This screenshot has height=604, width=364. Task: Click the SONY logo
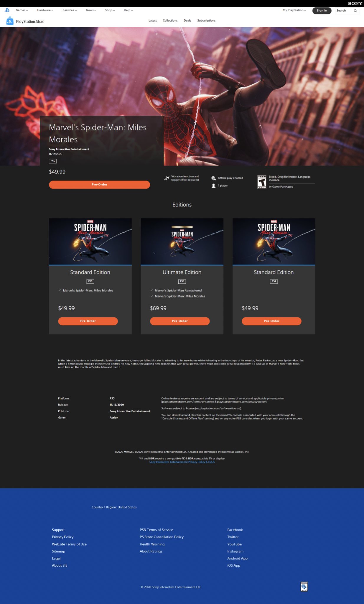(x=355, y=4)
